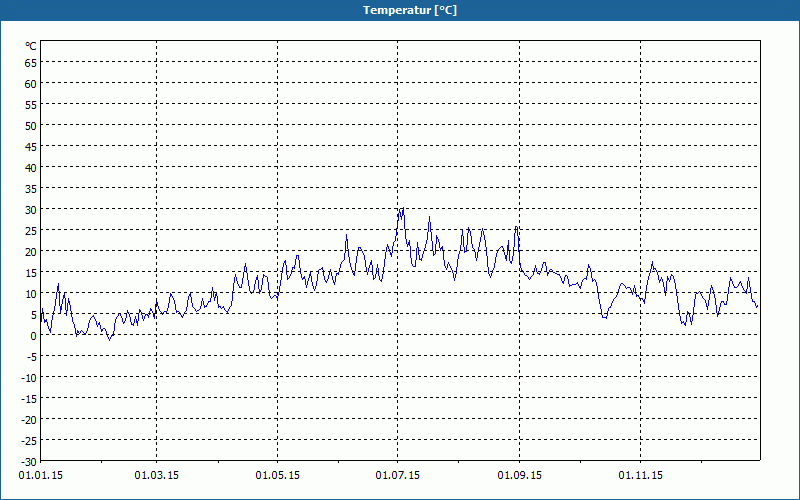Select the 65 degree axis label

pos(31,63)
